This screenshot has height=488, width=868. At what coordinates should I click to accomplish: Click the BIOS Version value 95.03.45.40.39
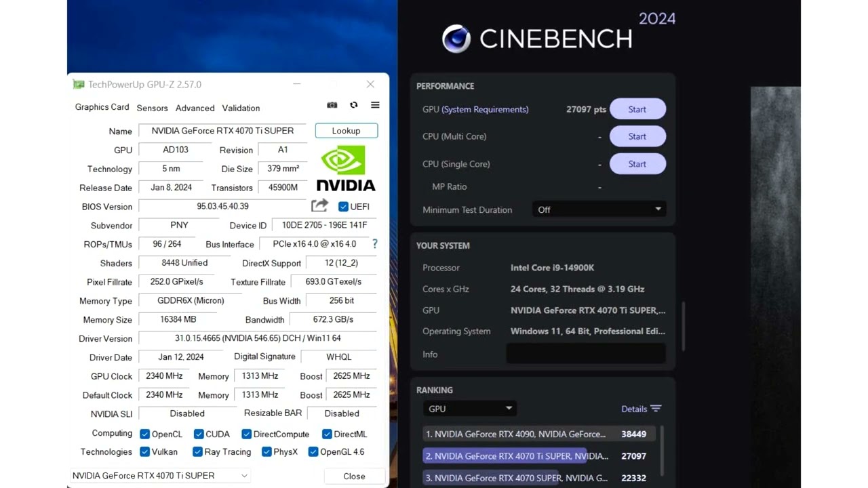pos(222,206)
